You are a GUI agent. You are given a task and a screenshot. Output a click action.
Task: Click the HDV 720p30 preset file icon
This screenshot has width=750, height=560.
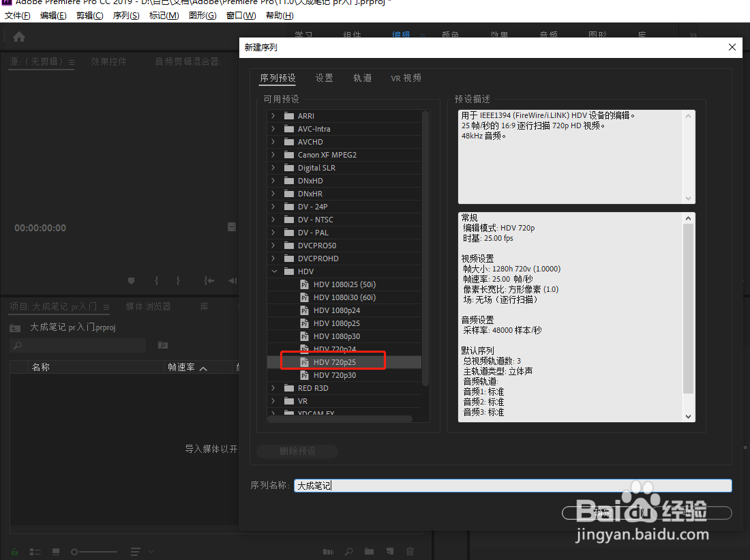(x=304, y=375)
